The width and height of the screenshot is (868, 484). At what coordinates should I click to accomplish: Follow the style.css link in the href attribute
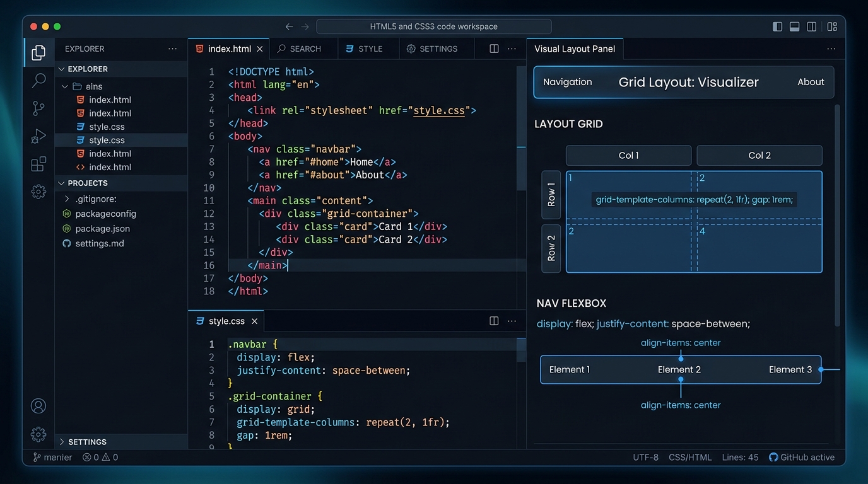(439, 110)
